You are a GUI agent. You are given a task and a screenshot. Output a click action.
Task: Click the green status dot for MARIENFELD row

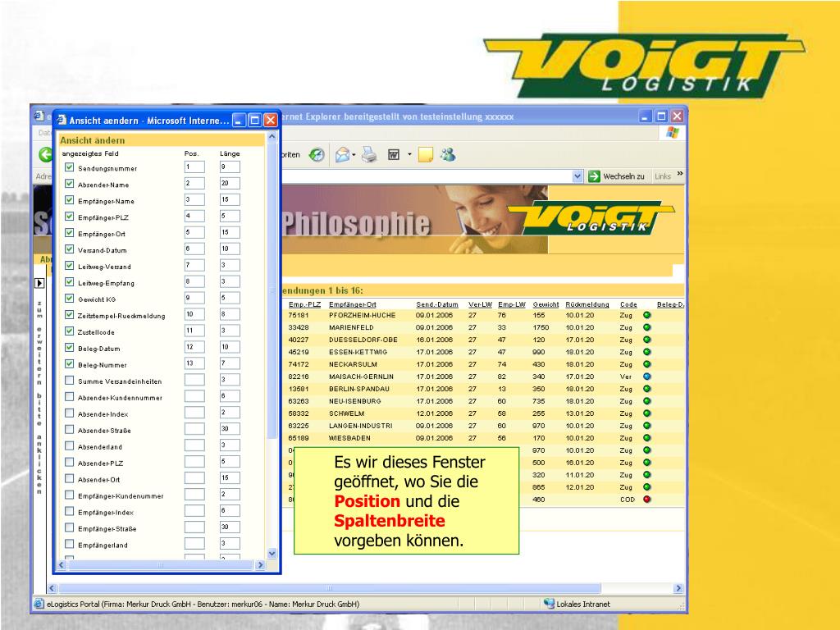coord(647,327)
